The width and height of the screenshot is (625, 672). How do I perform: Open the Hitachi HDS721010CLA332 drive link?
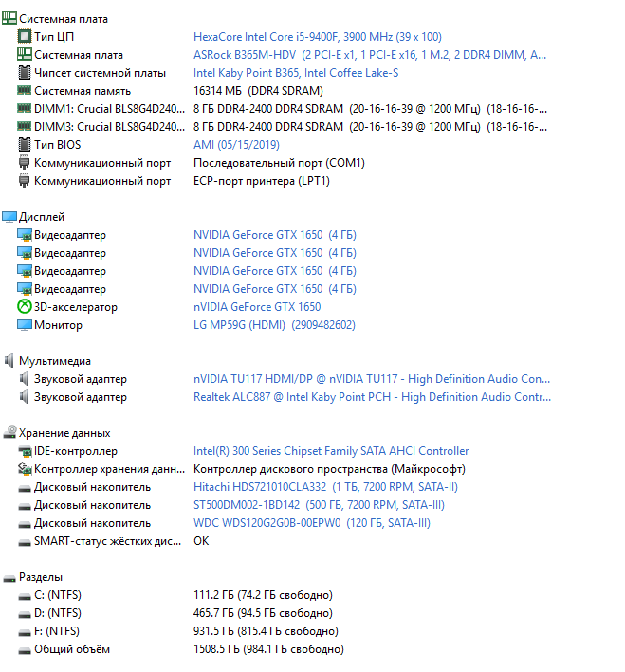pyautogui.click(x=325, y=487)
